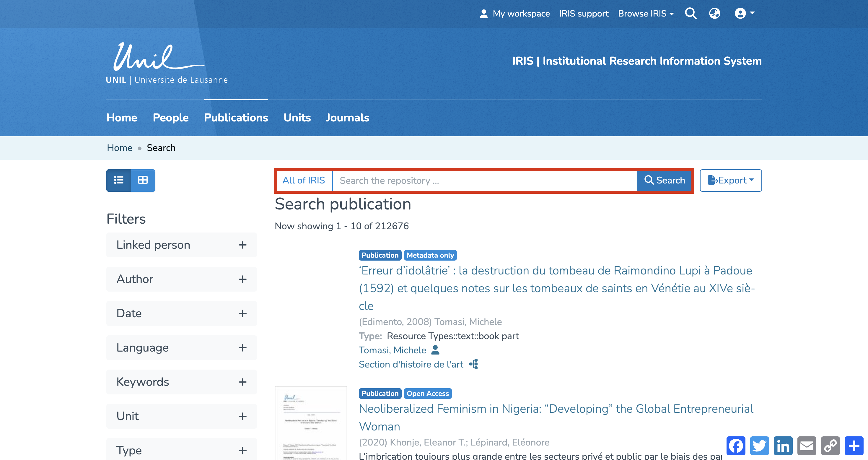Expand the Author filter

181,279
